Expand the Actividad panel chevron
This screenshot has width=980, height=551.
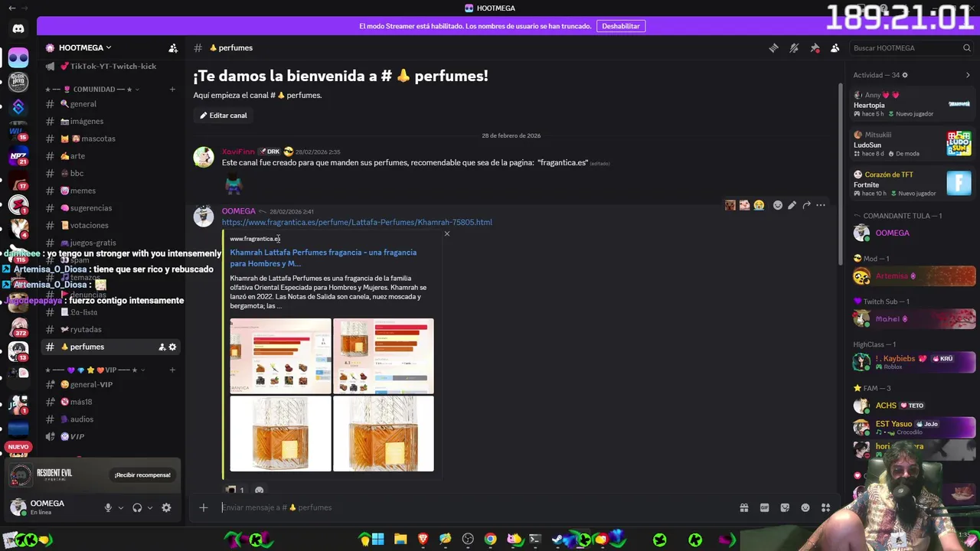tap(968, 75)
